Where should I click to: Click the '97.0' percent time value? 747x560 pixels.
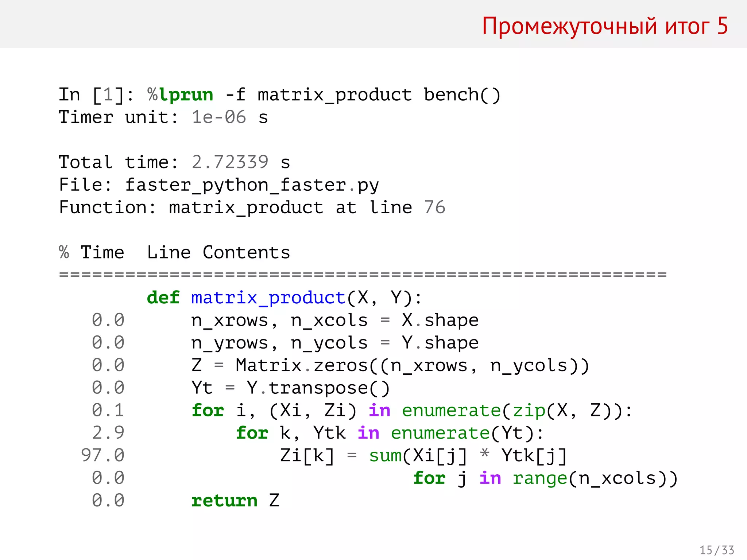103,456
